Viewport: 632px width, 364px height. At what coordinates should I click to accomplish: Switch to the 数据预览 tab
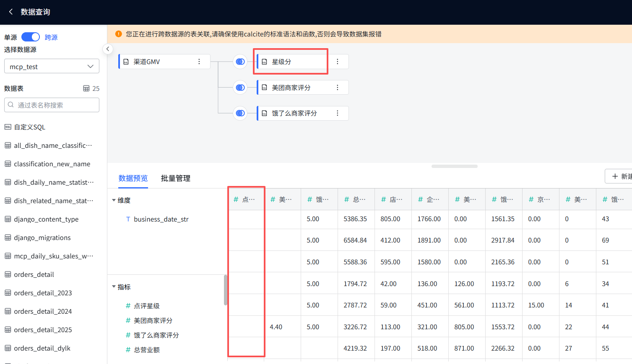pyautogui.click(x=133, y=178)
